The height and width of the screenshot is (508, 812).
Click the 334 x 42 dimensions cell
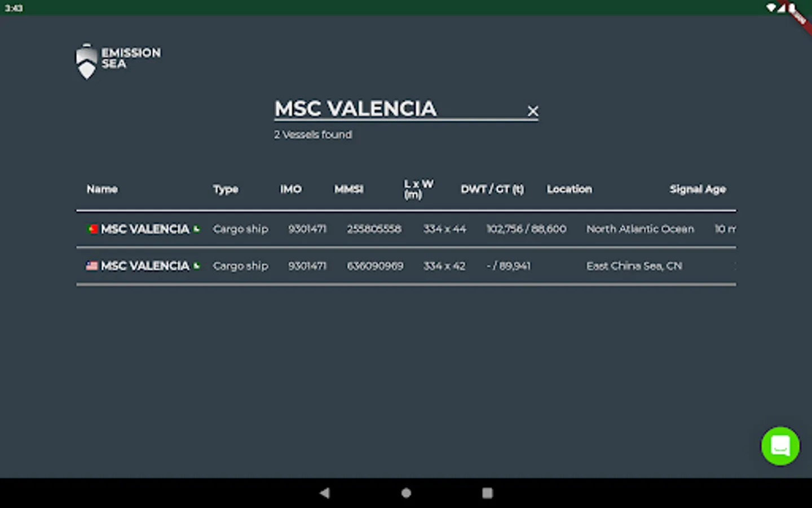click(444, 266)
